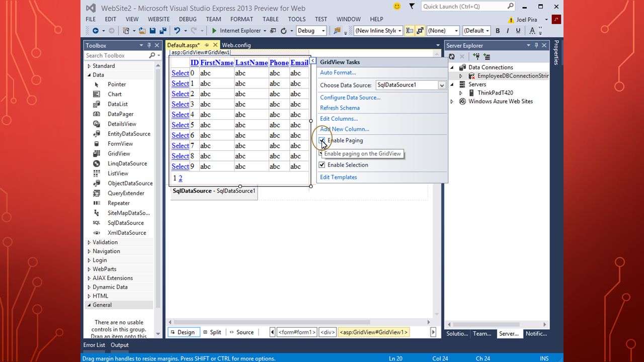Open the TABLE menu
This screenshot has height=362, width=644.
271,19
